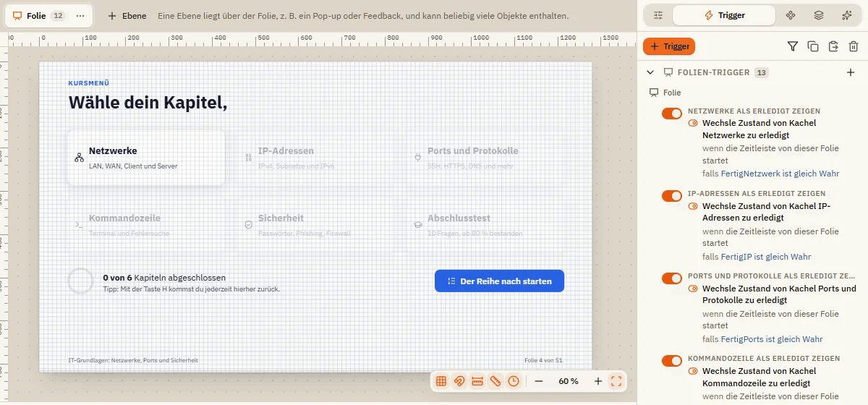
Task: Select the Abschlusstest chapter tile
Action: point(485,225)
